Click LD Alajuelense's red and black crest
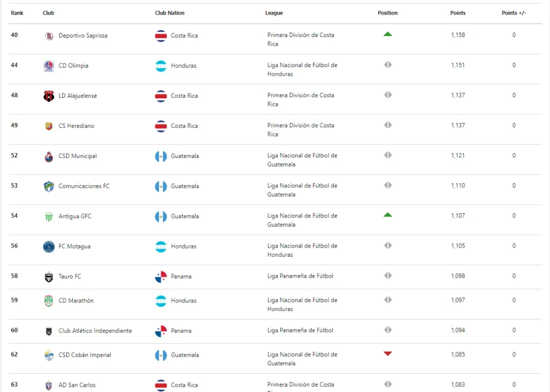The height and width of the screenshot is (392, 550). 49,96
